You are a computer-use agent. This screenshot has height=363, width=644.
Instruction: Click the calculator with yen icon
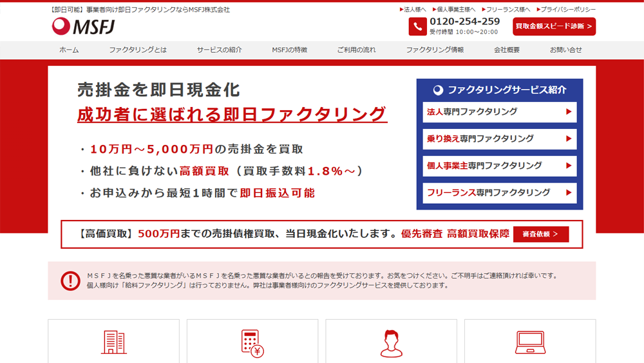pos(252,343)
